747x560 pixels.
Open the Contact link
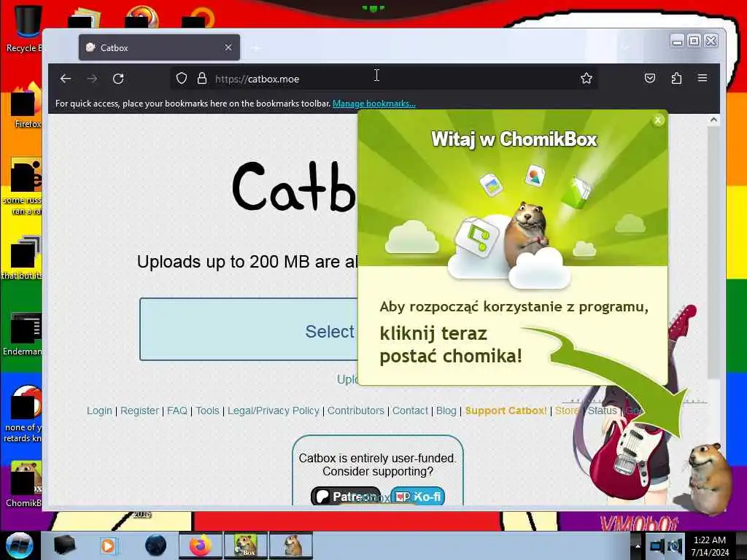[410, 411]
